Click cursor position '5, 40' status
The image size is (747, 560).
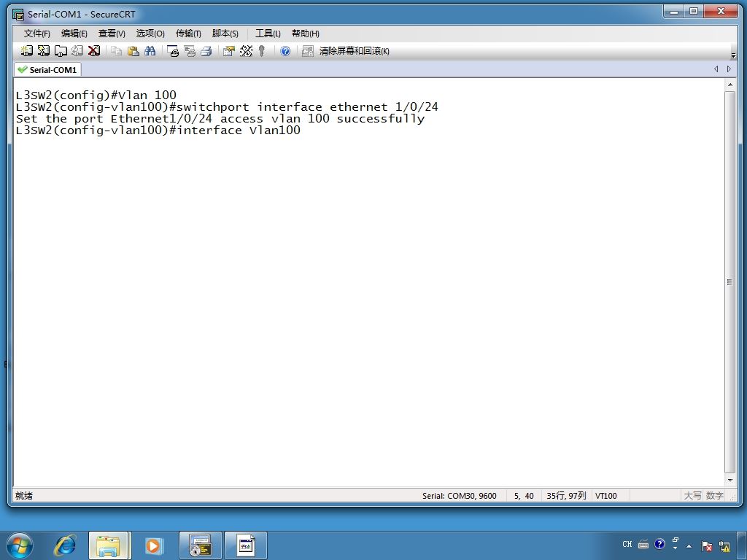[524, 496]
